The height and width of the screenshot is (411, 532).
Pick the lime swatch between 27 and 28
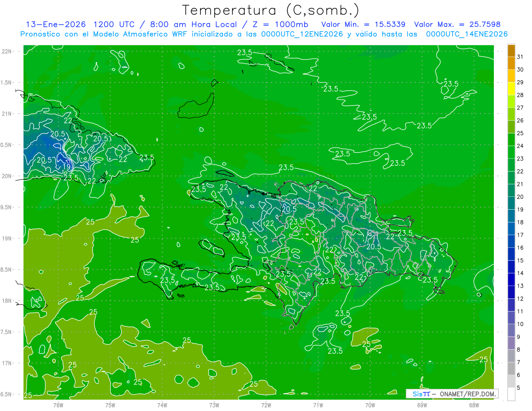511,102
